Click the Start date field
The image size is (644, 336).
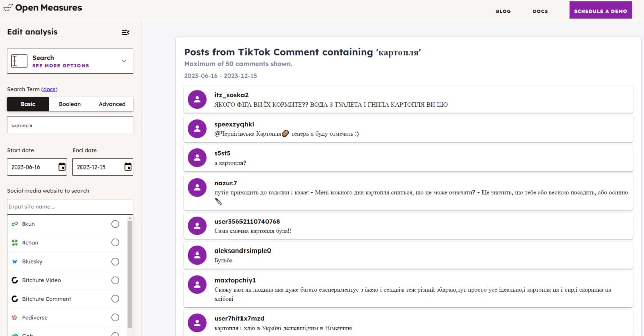click(x=37, y=167)
